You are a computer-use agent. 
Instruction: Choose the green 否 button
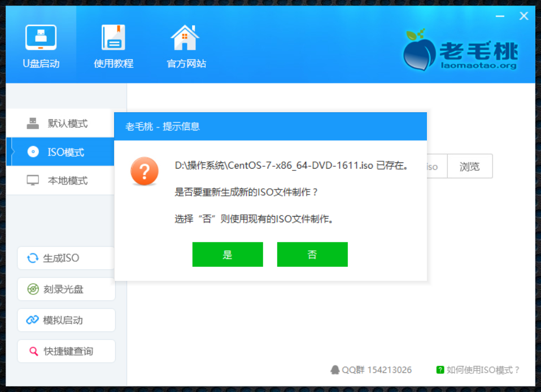tap(312, 254)
